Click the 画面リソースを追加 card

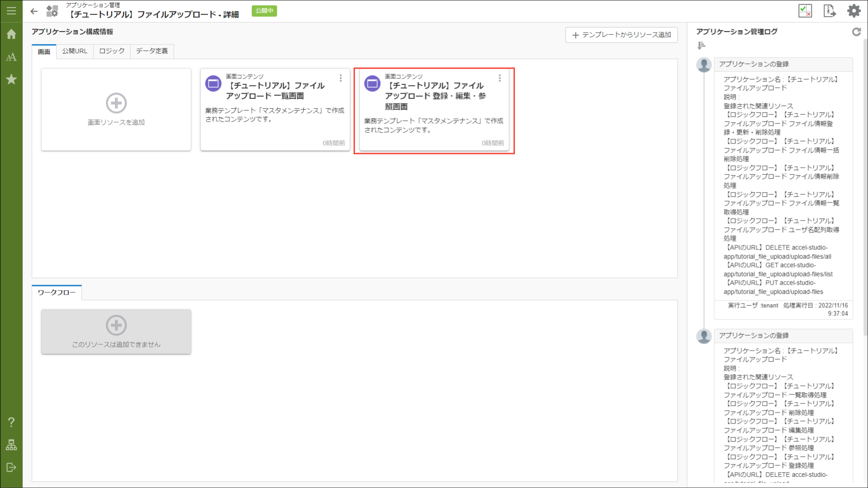(x=116, y=109)
